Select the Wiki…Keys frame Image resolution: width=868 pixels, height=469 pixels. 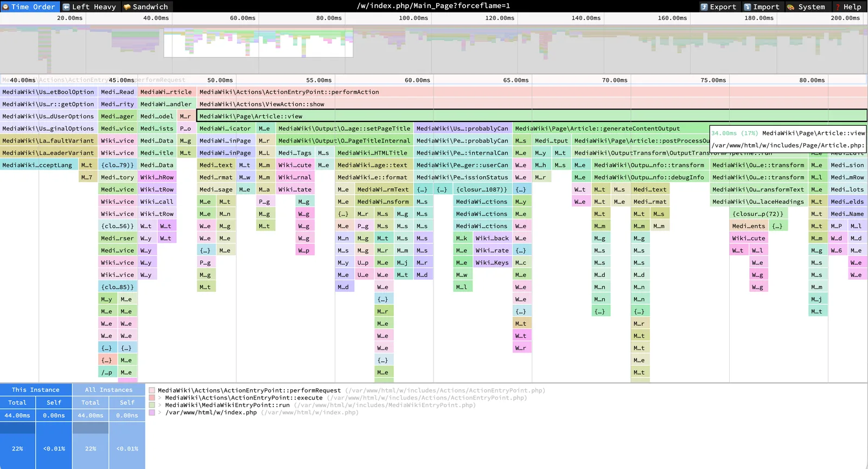coord(493,262)
